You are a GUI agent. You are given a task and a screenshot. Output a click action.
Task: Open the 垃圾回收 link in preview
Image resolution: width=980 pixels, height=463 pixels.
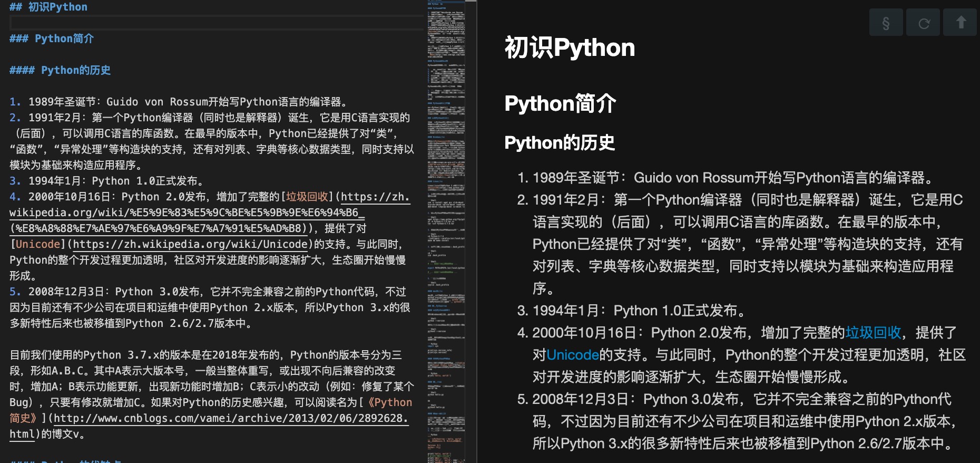tap(873, 333)
